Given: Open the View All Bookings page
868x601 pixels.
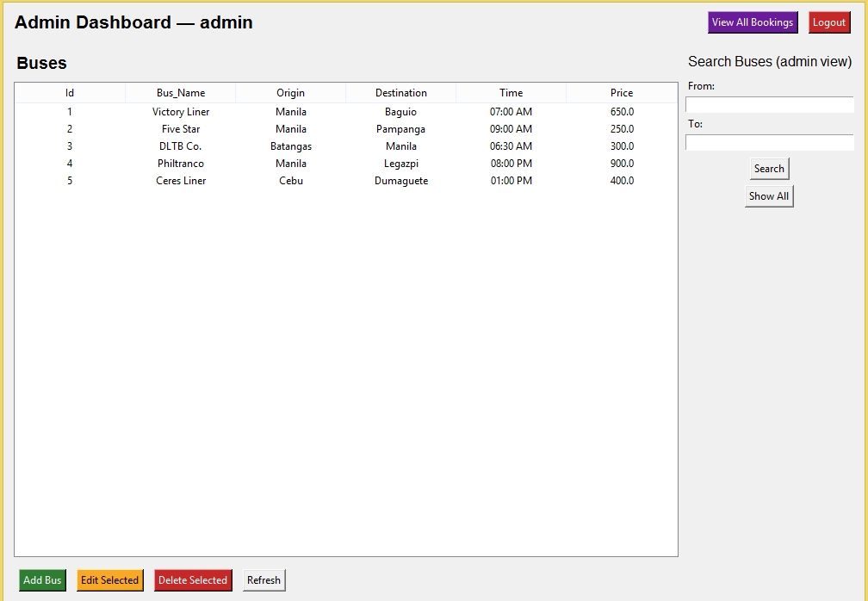Looking at the screenshot, I should pyautogui.click(x=753, y=22).
